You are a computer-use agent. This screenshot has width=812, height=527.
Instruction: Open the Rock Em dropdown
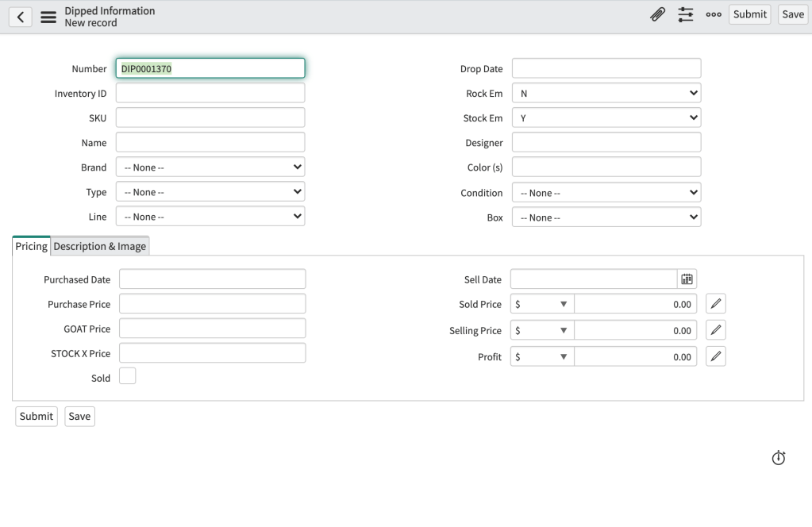pyautogui.click(x=606, y=94)
